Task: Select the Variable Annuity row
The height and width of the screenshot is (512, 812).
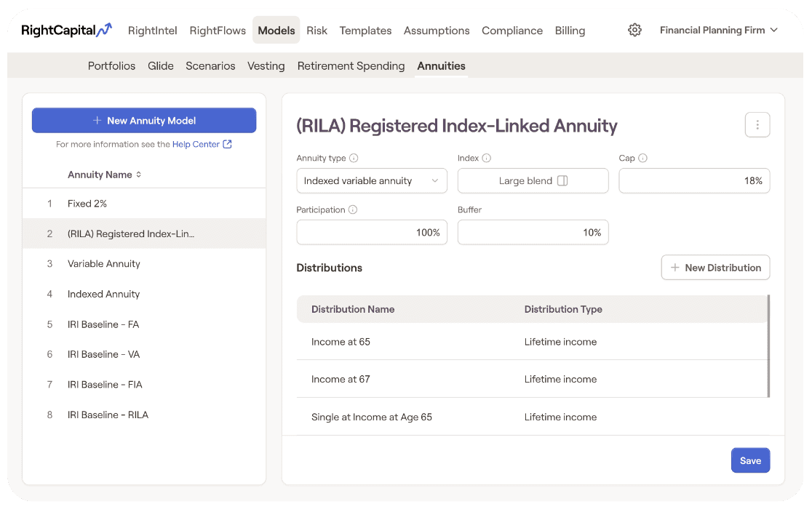Action: coord(144,263)
